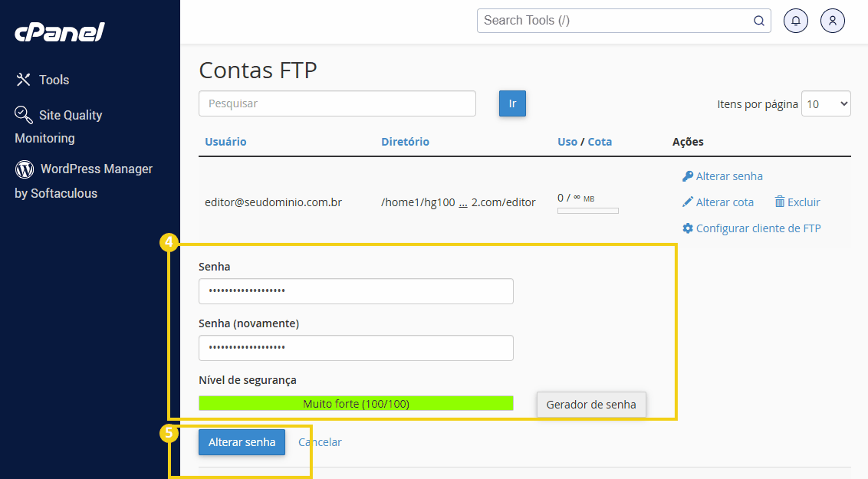
Task: Click the blue Alterar senha button
Action: (x=242, y=442)
